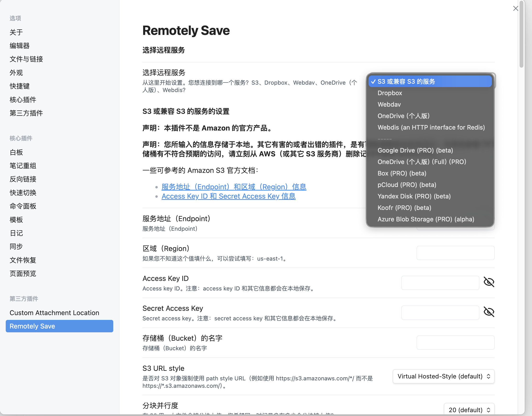Image resolution: width=532 pixels, height=416 pixels.
Task: Select Webdav option in dropdown list
Action: point(389,104)
